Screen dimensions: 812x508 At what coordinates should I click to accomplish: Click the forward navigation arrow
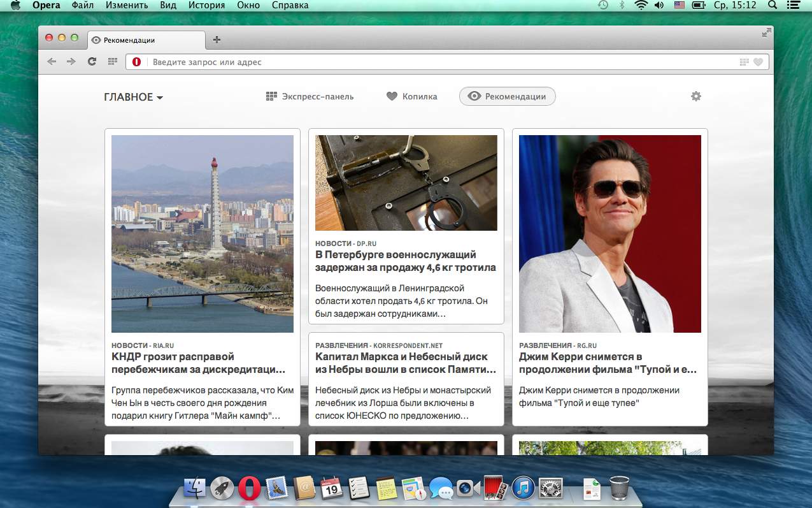tap(71, 62)
